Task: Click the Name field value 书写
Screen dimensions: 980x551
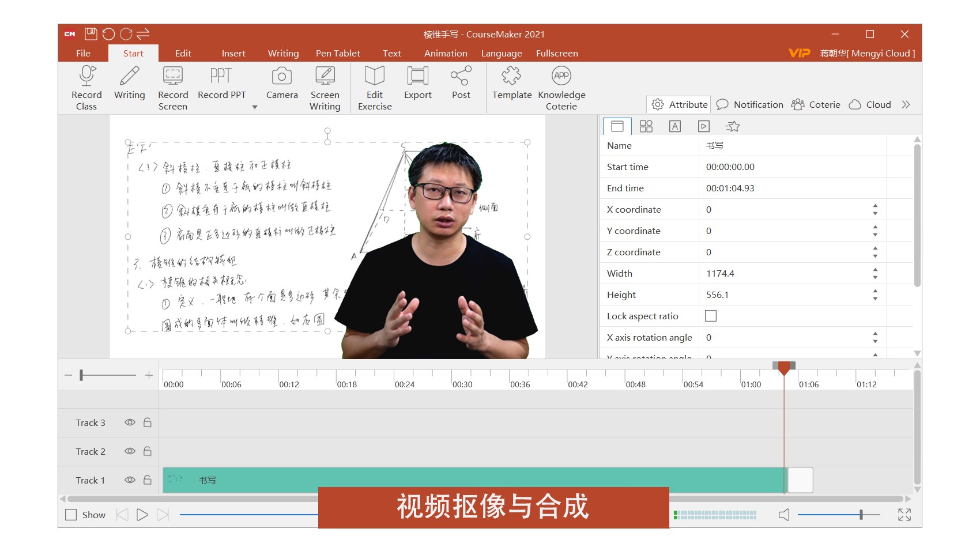Action: point(714,145)
